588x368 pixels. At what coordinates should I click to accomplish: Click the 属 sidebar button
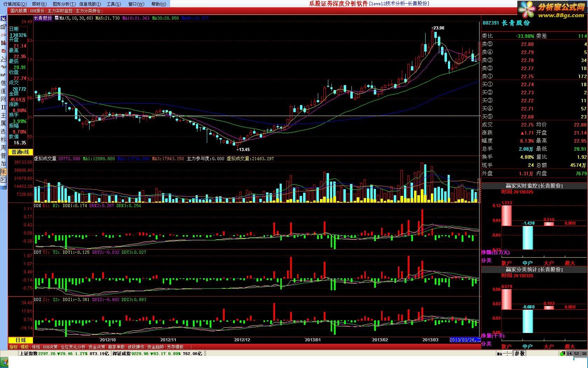[3, 123]
